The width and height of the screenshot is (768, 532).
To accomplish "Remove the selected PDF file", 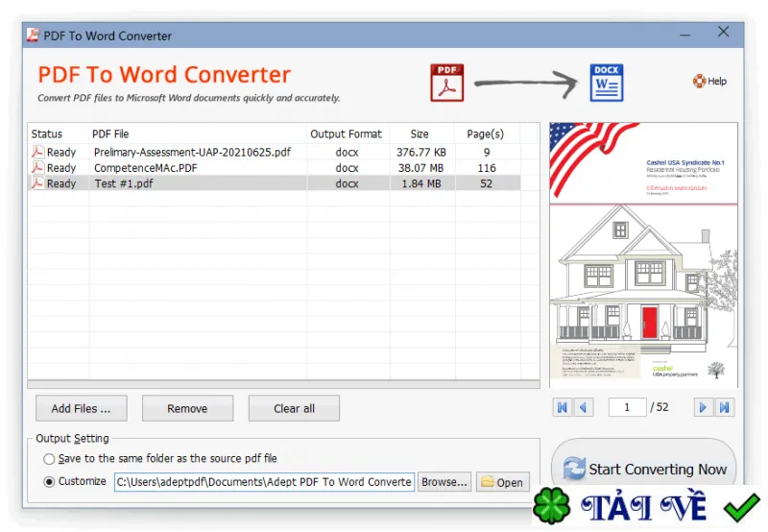I will click(187, 408).
